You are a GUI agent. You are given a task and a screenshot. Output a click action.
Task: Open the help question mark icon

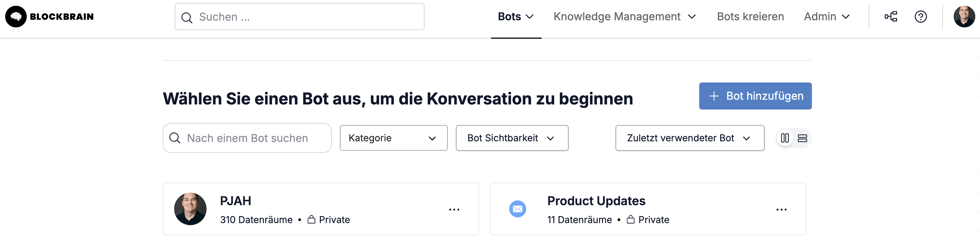(x=921, y=16)
